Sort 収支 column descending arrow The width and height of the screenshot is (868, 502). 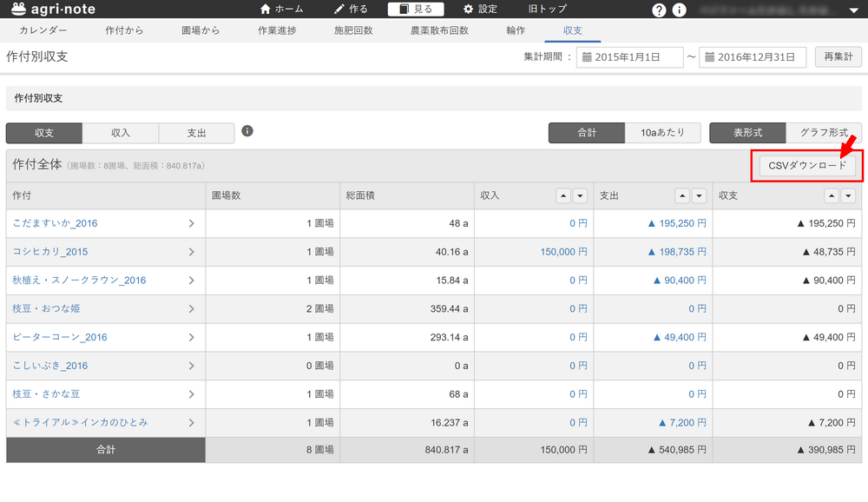[x=848, y=195]
